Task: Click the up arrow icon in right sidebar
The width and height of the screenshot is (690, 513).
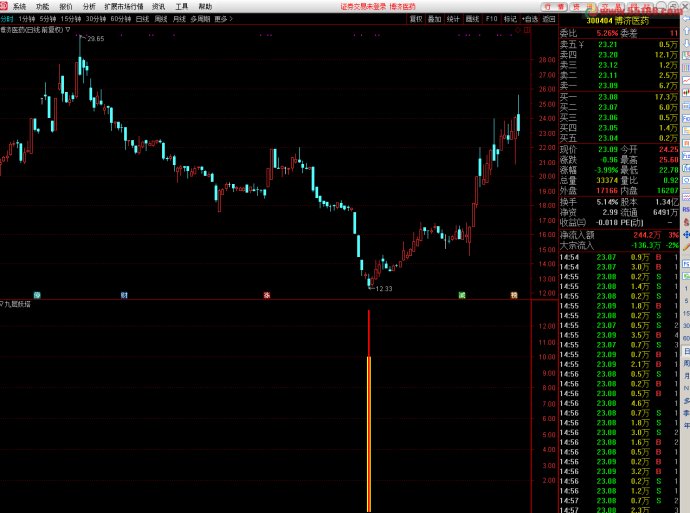Action: click(686, 31)
